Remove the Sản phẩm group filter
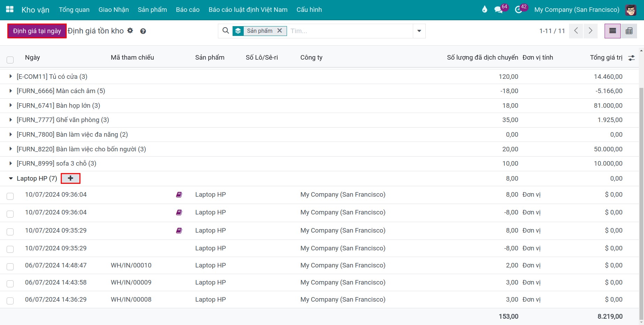 (280, 31)
